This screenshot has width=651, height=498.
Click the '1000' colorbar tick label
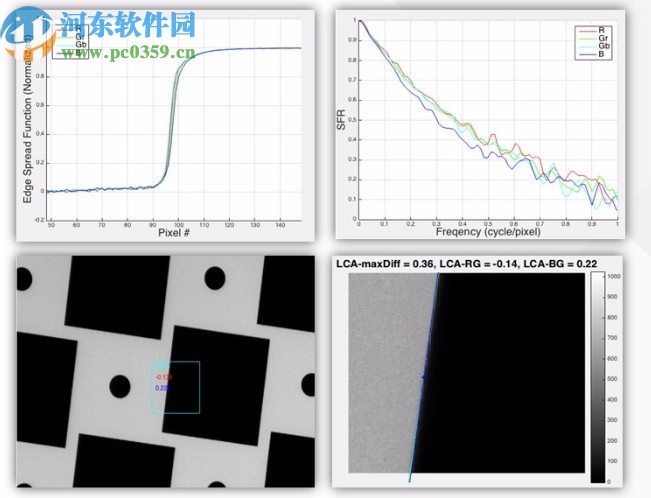614,276
